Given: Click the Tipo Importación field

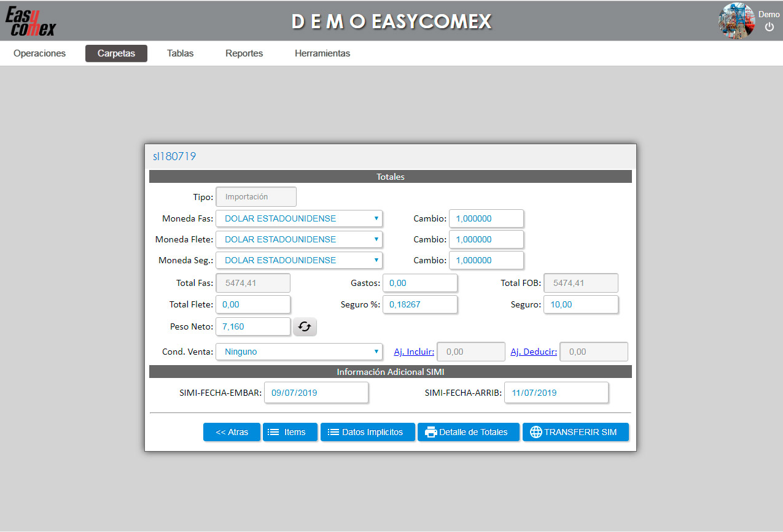Looking at the screenshot, I should [256, 197].
